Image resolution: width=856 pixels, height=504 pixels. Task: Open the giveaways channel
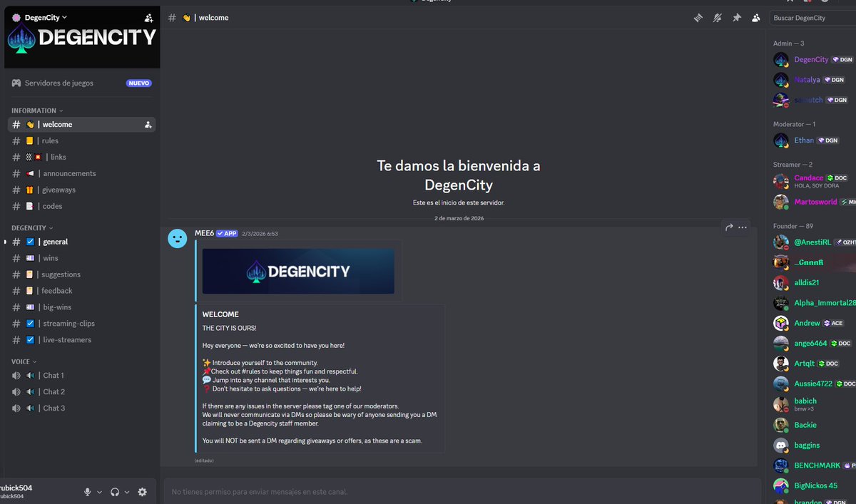81,190
